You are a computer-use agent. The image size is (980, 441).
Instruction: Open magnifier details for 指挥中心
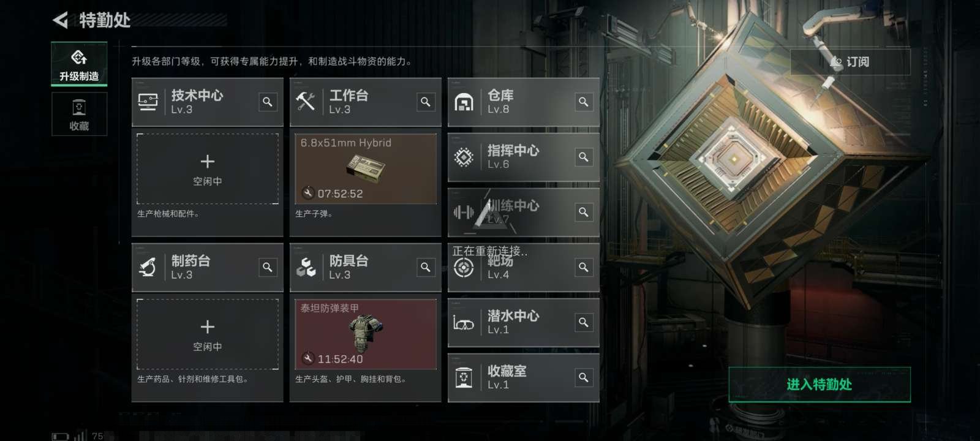(x=584, y=157)
